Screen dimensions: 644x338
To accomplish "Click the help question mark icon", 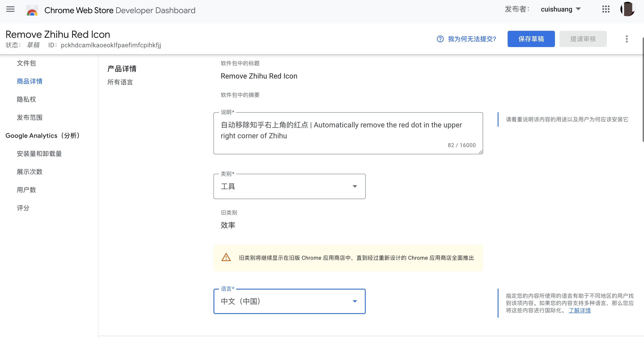I will point(440,39).
